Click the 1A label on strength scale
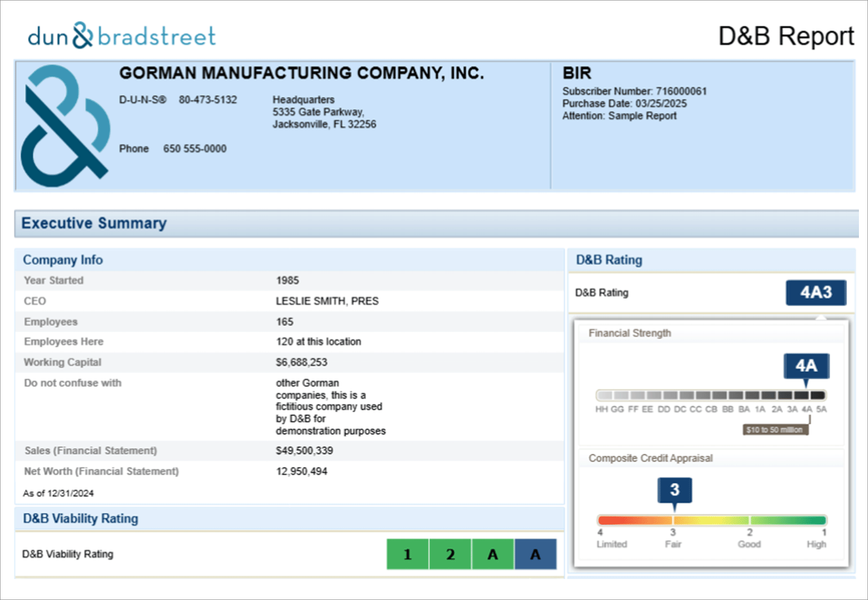 pyautogui.click(x=760, y=409)
